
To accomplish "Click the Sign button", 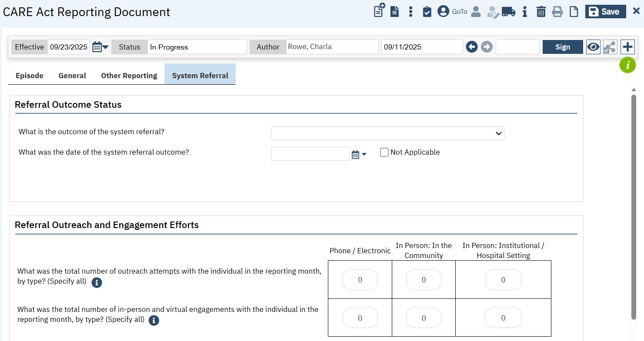I will 562,47.
